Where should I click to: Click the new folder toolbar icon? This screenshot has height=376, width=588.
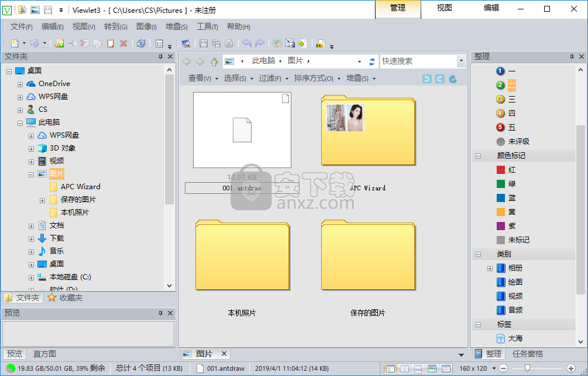(x=60, y=43)
